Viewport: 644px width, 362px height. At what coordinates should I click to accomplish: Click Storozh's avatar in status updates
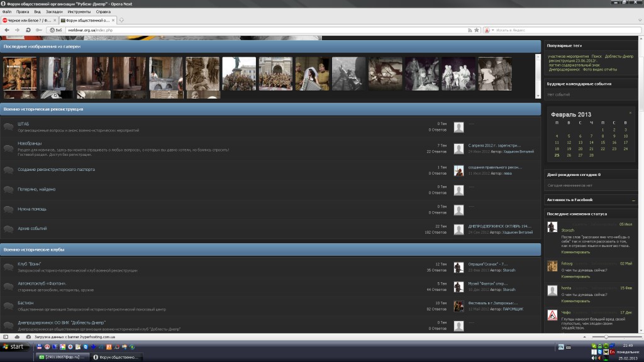click(x=552, y=227)
